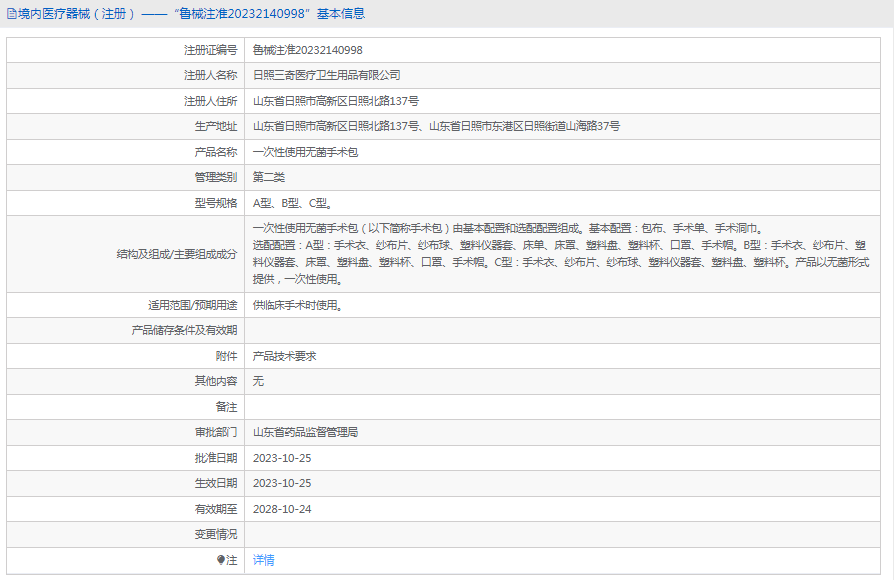Click the 其他内容 value 无

coord(258,381)
